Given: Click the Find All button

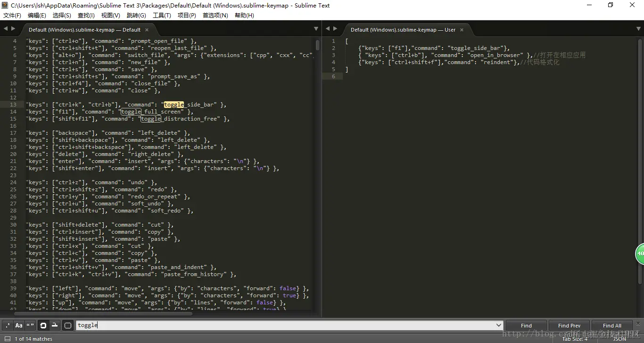Looking at the screenshot, I should (612, 326).
